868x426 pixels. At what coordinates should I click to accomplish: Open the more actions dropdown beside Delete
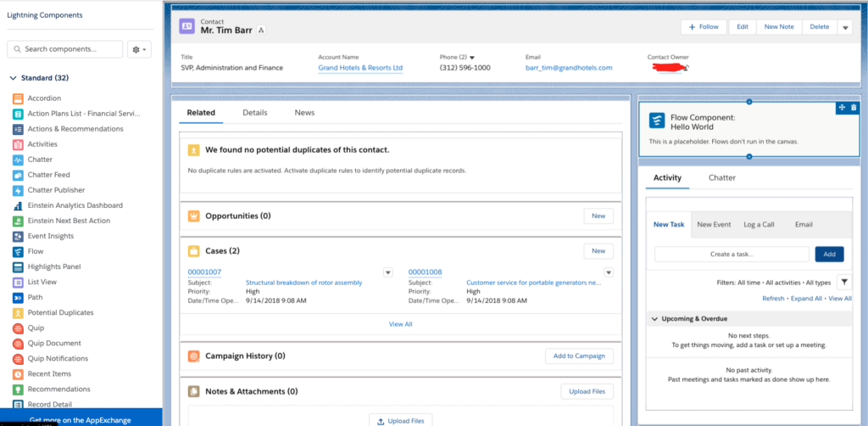coord(845,27)
